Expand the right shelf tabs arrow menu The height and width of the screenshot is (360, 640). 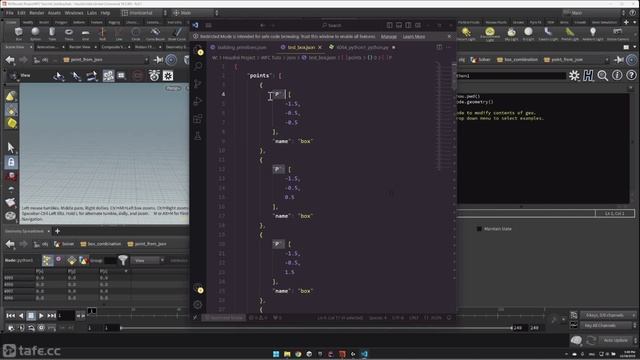click(x=634, y=22)
